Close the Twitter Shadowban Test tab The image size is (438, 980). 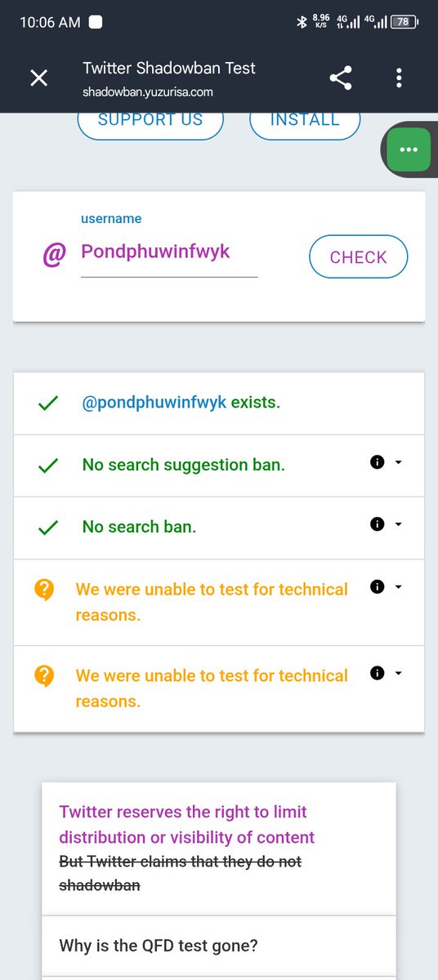(x=38, y=78)
